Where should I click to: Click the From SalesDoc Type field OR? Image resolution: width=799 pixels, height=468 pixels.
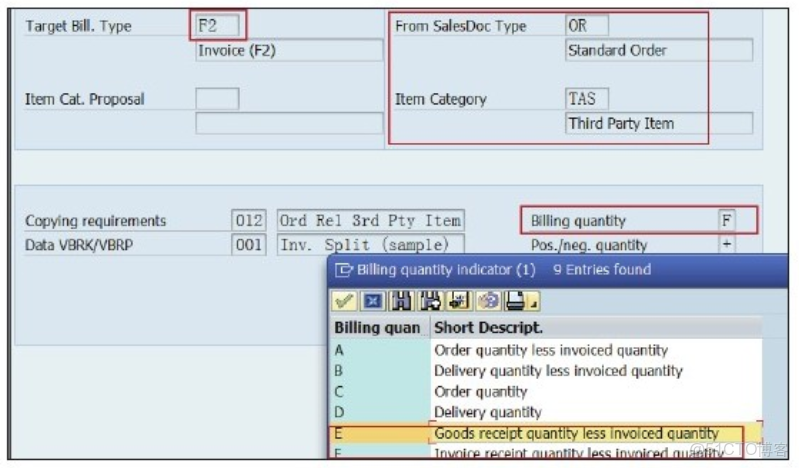587,25
